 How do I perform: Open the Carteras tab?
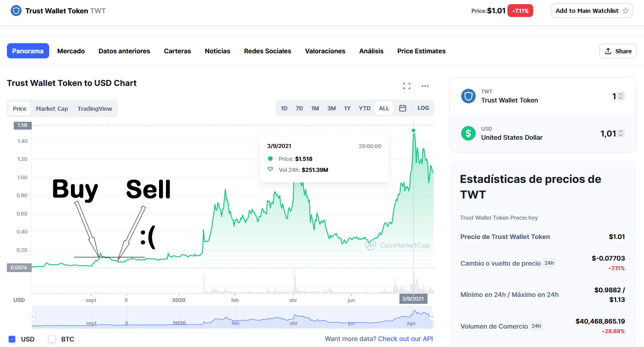tap(177, 51)
